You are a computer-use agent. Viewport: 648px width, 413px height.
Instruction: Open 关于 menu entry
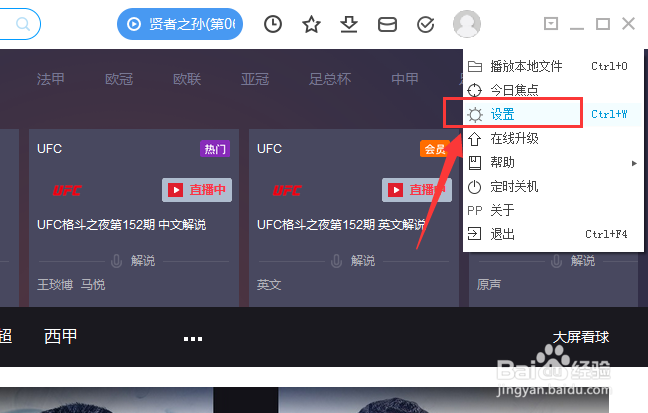point(553,210)
